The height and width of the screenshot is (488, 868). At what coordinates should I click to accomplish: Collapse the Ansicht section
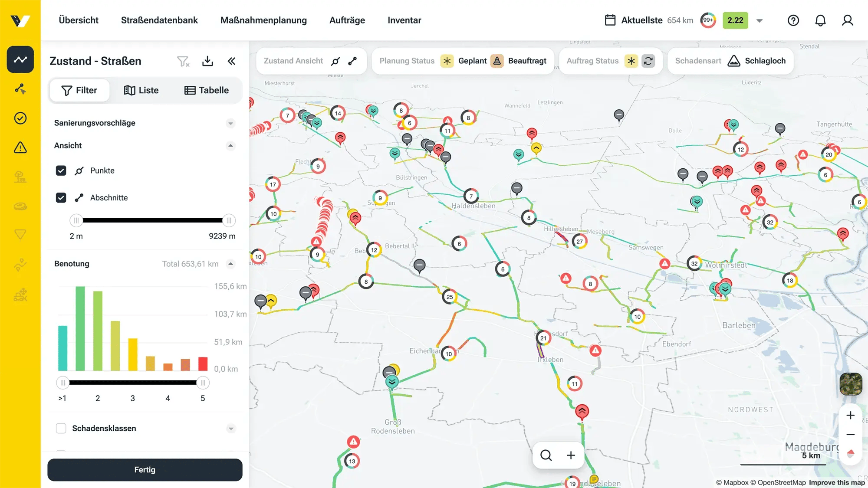231,146
